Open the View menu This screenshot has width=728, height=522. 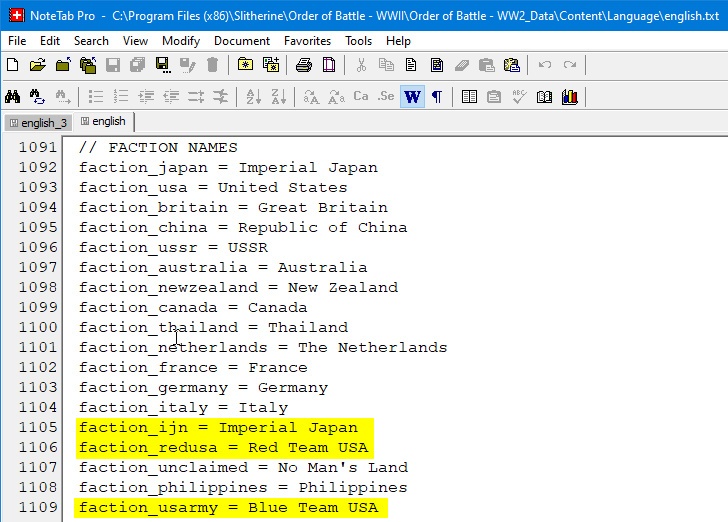135,41
